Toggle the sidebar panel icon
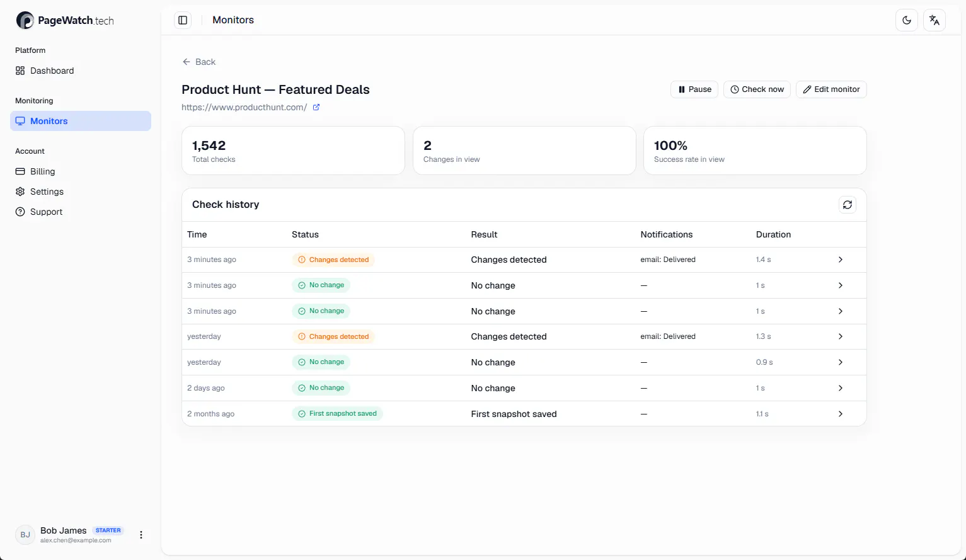966x560 pixels. [183, 20]
